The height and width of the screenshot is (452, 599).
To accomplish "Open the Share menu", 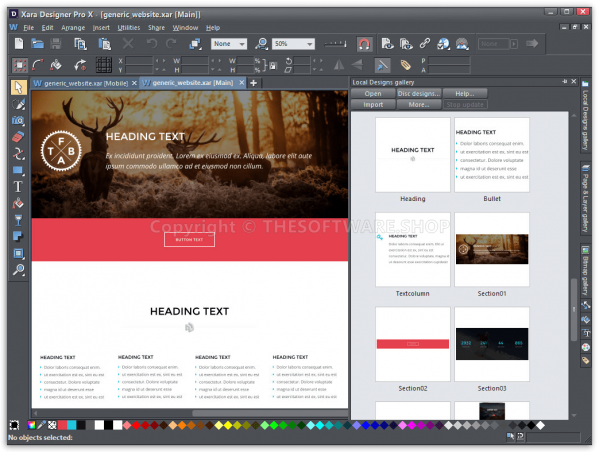I will click(x=156, y=28).
